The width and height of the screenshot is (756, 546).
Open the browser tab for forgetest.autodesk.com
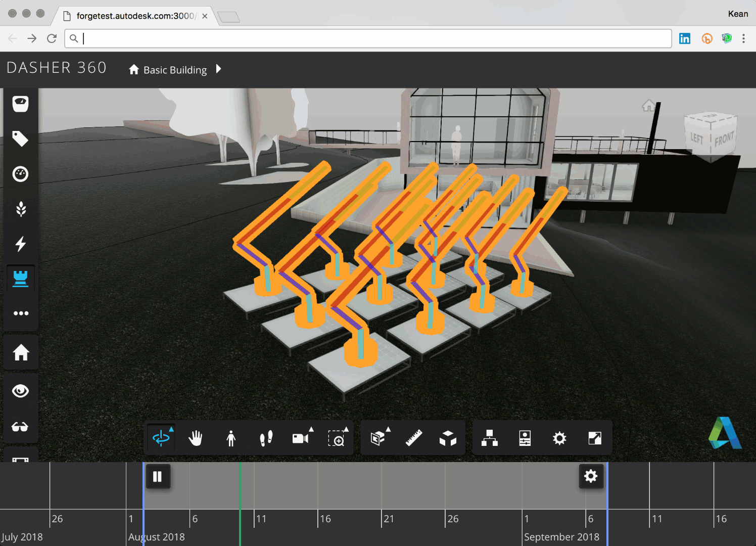coord(134,16)
